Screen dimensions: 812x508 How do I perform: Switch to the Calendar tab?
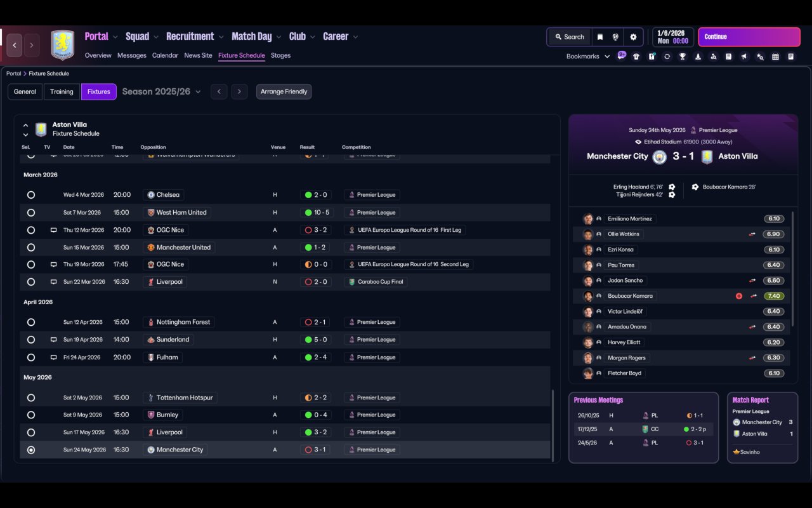coord(165,55)
